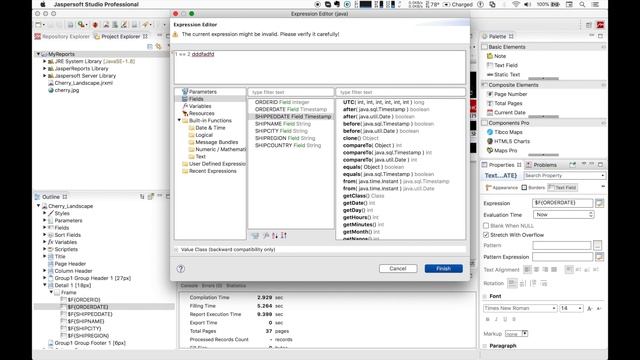Collapse the Built-in Functions tree node

click(x=179, y=120)
